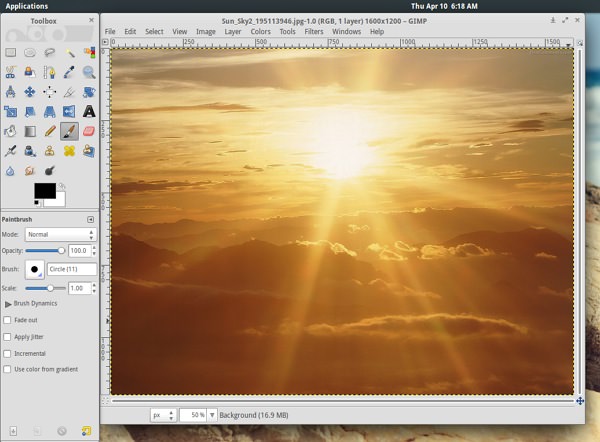Screen dimensions: 600x442
Task: Select the Paths tool
Action: [x=49, y=72]
